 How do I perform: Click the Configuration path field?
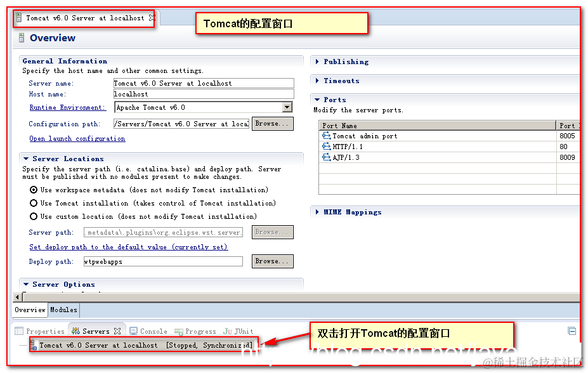click(181, 124)
